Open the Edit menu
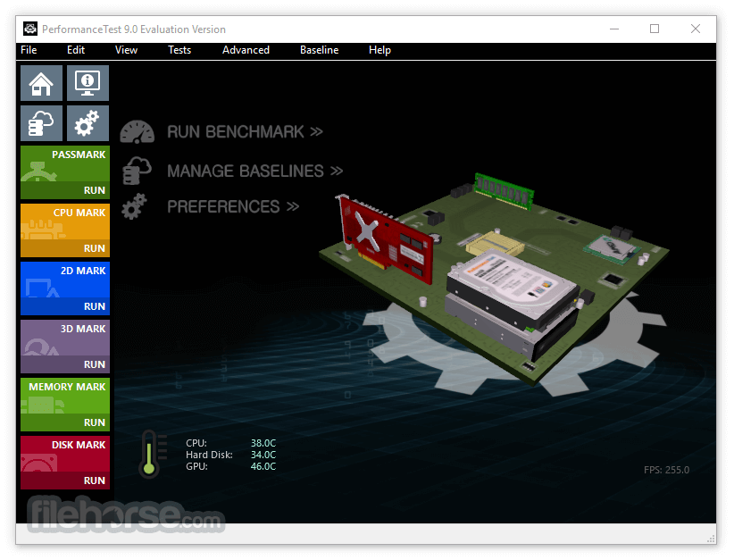 (x=76, y=50)
